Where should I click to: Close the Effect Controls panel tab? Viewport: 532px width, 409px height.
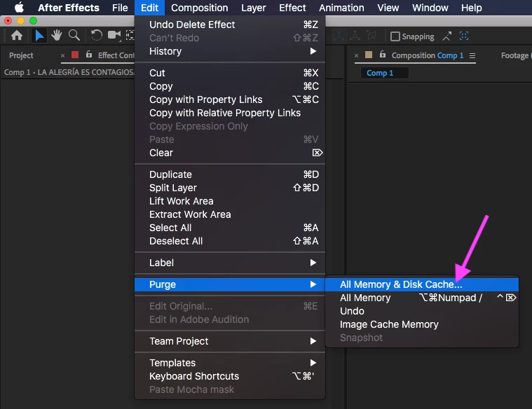(x=63, y=55)
